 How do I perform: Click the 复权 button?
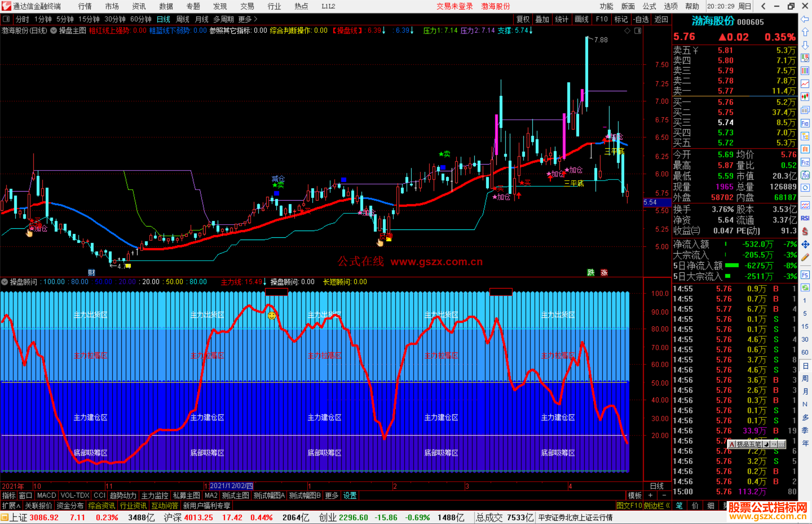523,19
